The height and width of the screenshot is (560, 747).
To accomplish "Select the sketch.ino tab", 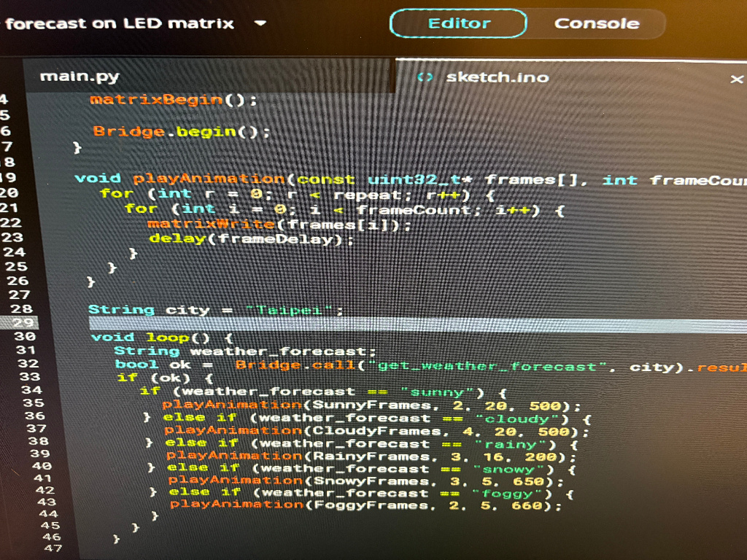I will [498, 77].
